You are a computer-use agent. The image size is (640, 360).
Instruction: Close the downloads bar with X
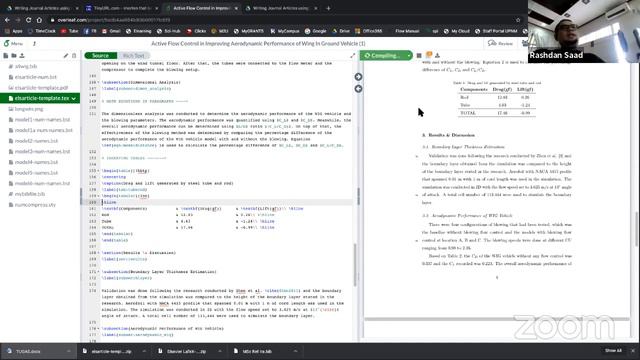tap(633, 351)
